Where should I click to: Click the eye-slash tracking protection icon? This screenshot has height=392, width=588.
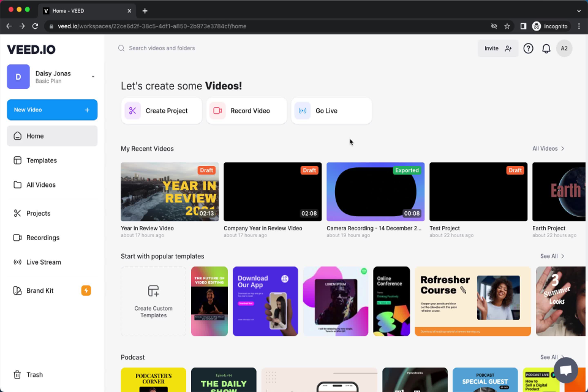click(494, 26)
